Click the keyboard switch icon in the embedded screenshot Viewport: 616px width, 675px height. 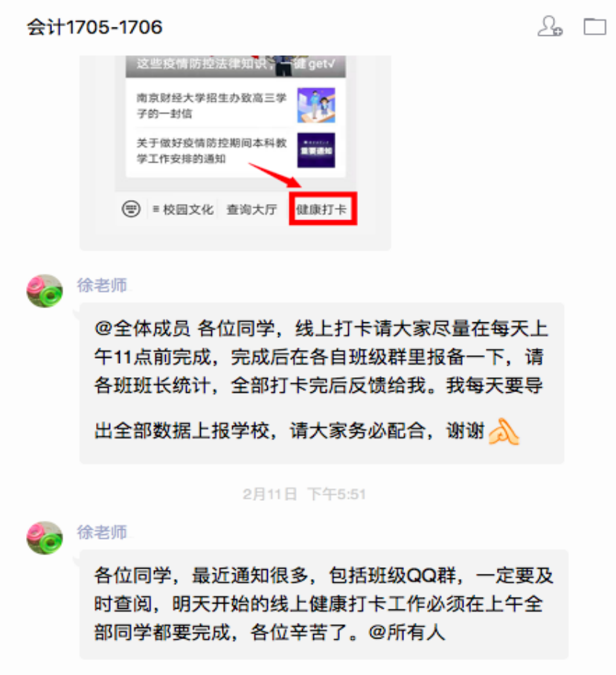[131, 209]
